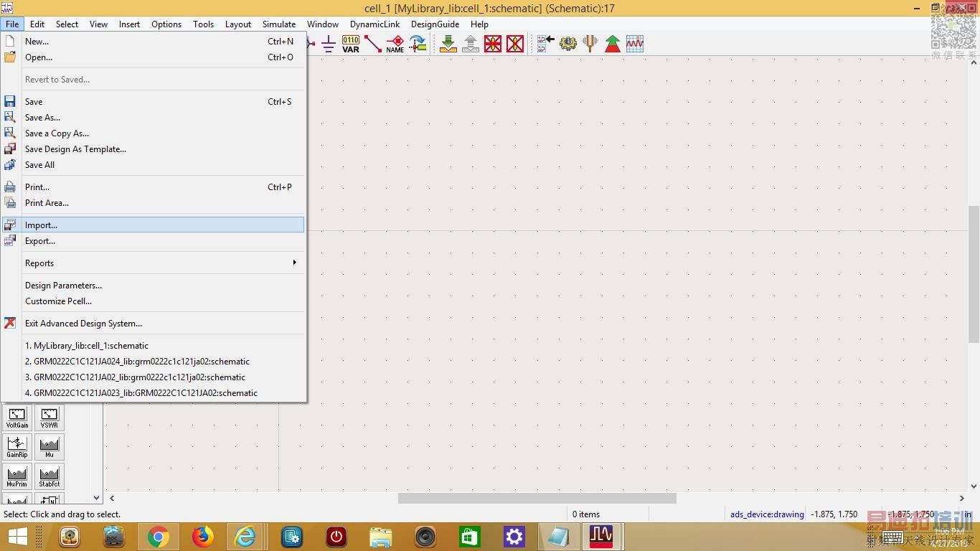This screenshot has height=551, width=980.
Task: Click the waveform list icon with black arrow
Action: click(546, 44)
